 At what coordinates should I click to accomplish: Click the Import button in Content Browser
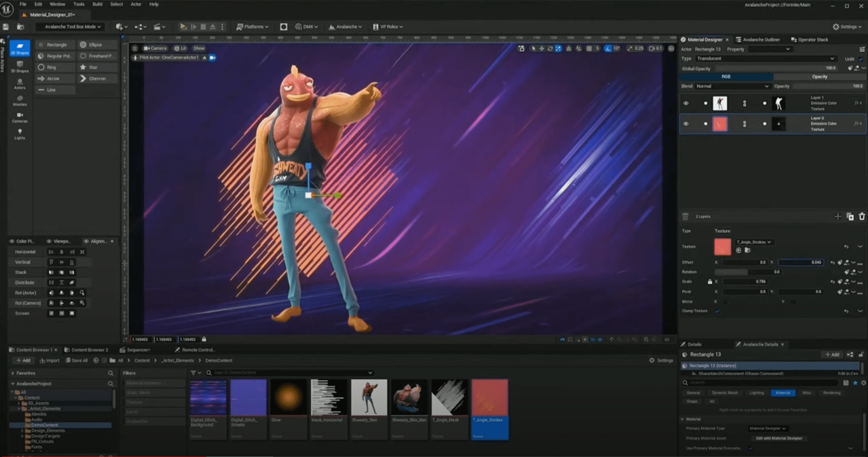[49, 360]
